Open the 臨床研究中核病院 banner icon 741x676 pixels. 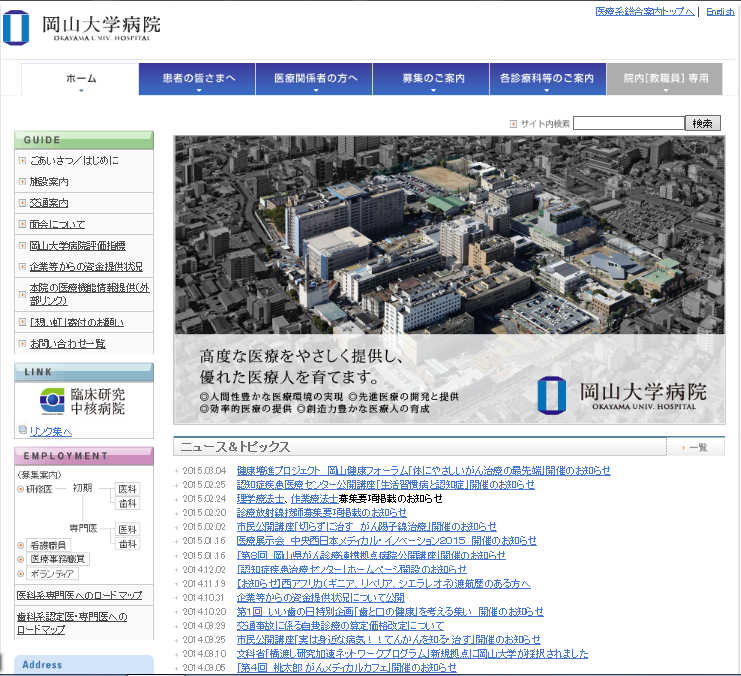[52, 401]
